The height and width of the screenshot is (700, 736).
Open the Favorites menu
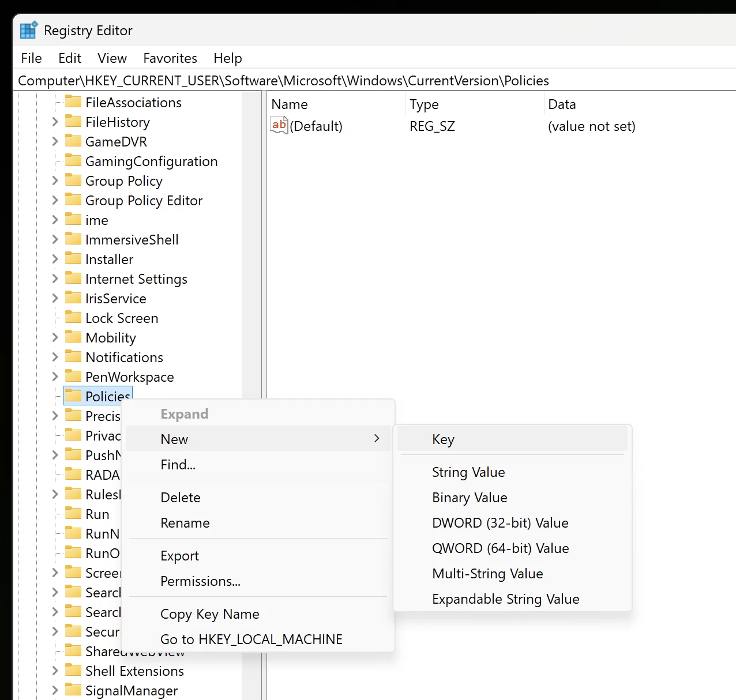tap(170, 58)
